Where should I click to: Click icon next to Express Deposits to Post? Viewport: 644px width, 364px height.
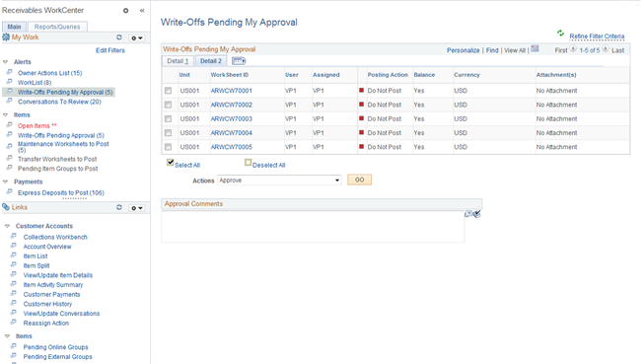pyautogui.click(x=9, y=191)
